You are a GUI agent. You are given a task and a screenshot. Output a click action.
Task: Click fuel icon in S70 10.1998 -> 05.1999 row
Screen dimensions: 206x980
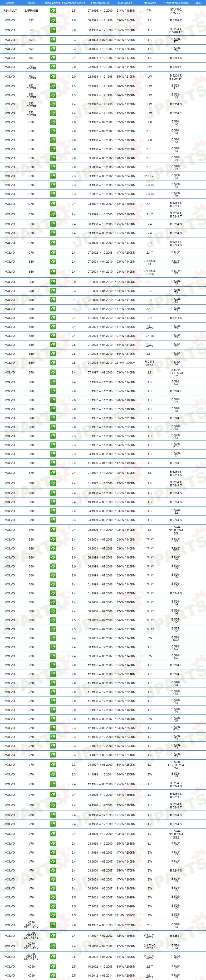click(x=53, y=502)
